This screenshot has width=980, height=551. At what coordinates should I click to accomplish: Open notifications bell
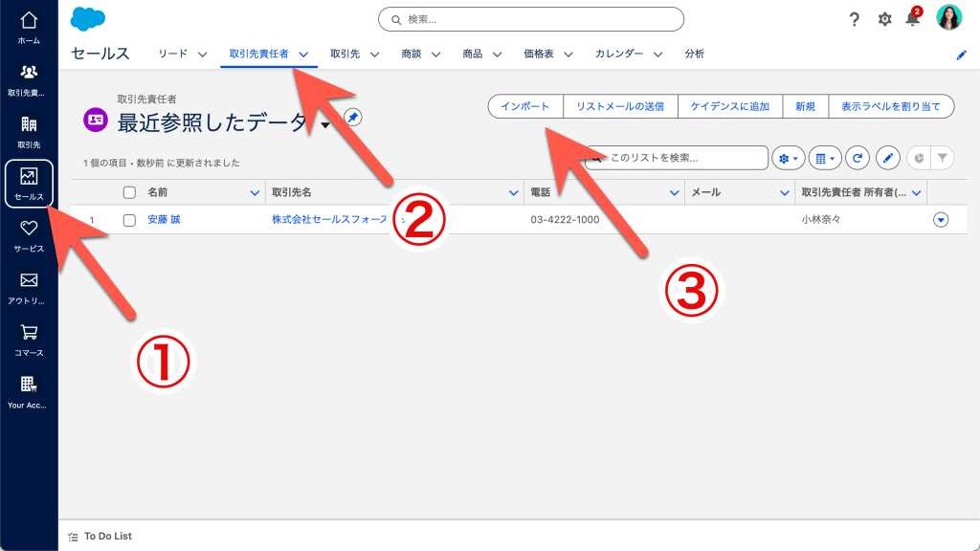coord(913,19)
